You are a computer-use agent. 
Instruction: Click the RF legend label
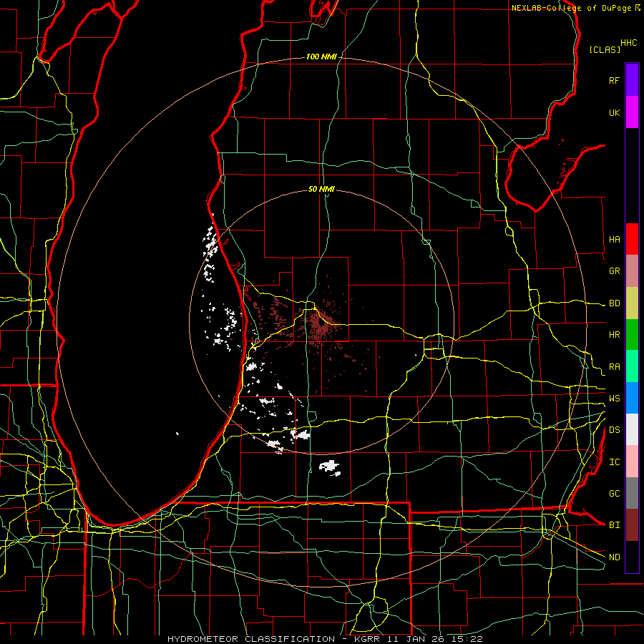614,80
